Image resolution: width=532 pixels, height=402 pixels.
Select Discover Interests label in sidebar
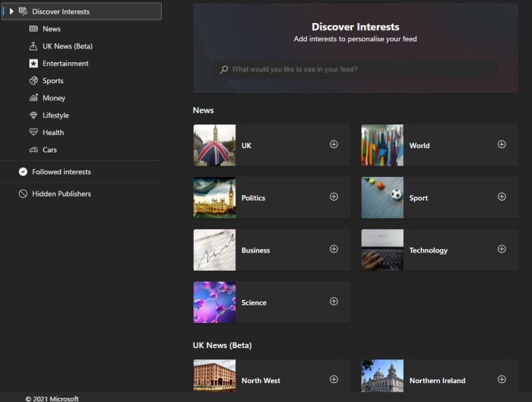[x=61, y=11]
